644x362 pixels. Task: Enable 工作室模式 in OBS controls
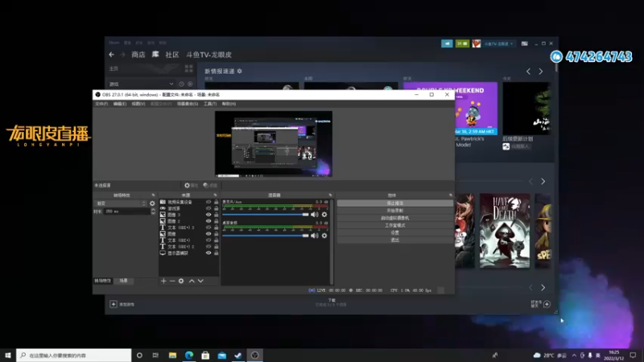point(395,225)
